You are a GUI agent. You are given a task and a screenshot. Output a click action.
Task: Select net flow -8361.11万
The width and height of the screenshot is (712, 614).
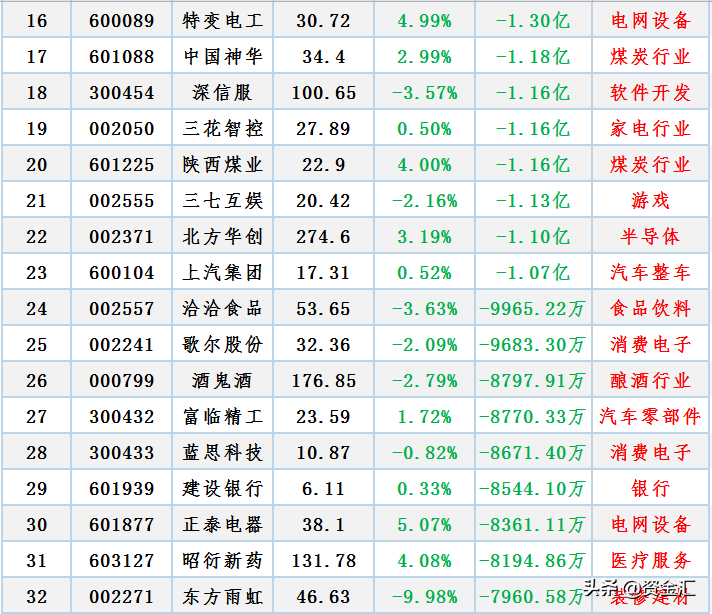533,525
